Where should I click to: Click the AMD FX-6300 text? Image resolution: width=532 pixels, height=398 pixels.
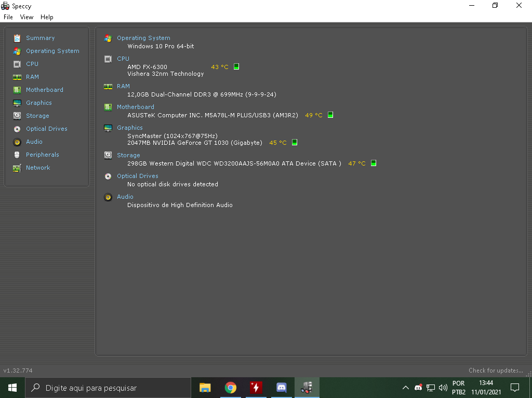(147, 67)
